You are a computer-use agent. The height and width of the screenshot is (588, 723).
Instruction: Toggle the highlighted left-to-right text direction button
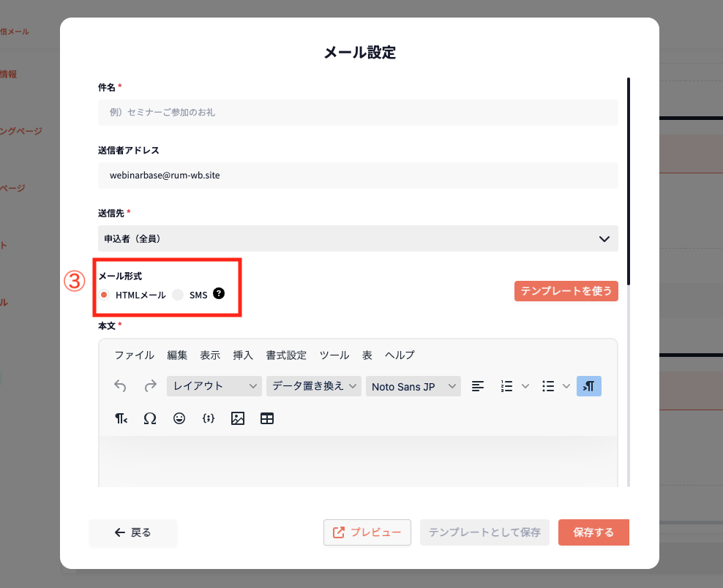[x=588, y=386]
